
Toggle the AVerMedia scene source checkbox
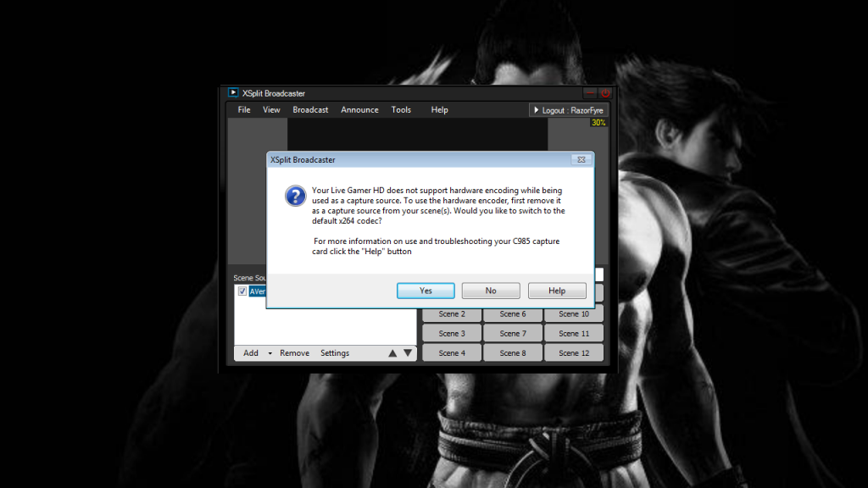tap(242, 291)
